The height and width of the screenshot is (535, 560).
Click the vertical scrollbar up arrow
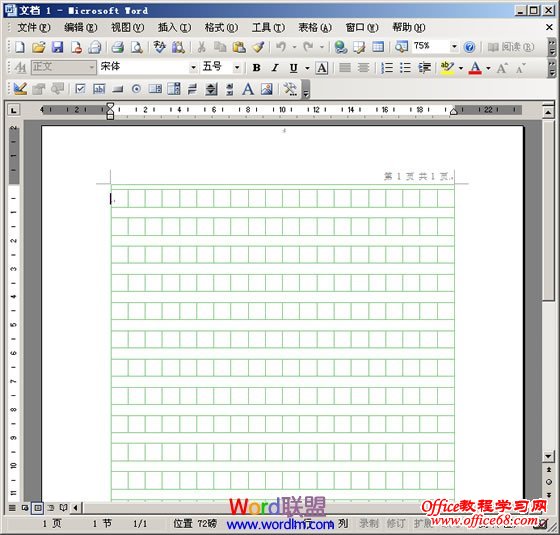(x=549, y=112)
